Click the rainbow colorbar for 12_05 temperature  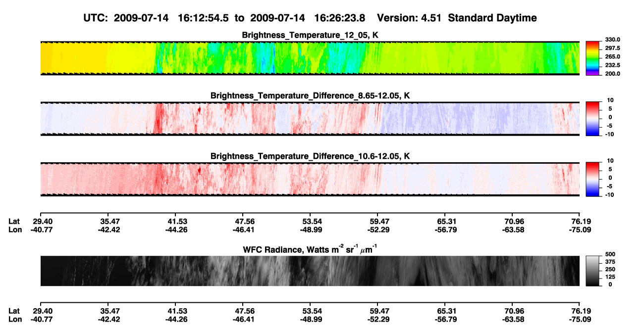[x=592, y=58]
